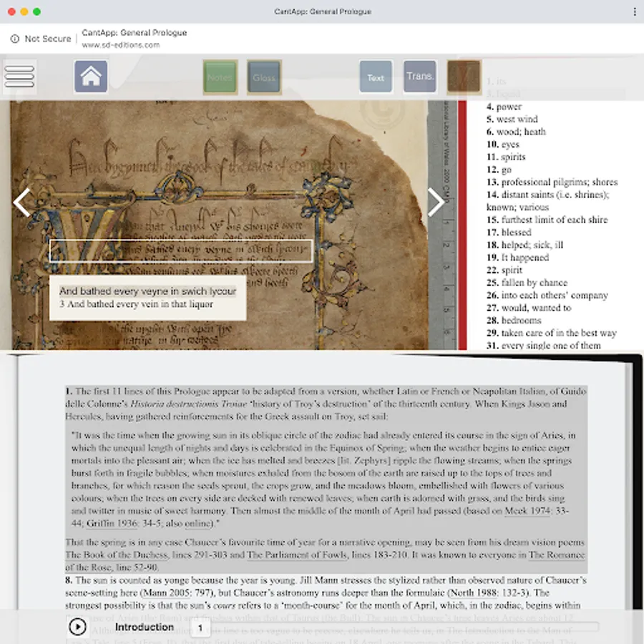Select gloss entry '22. spirit'
This screenshot has width=644, height=644.
point(504,270)
